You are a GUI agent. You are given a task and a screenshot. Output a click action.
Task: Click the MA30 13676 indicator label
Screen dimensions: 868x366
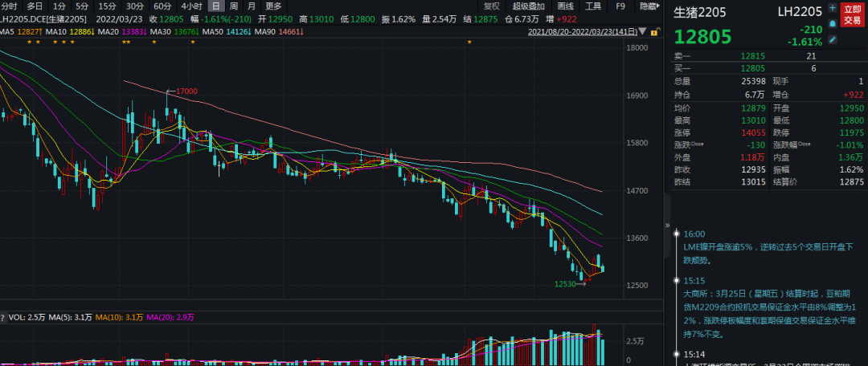point(174,31)
